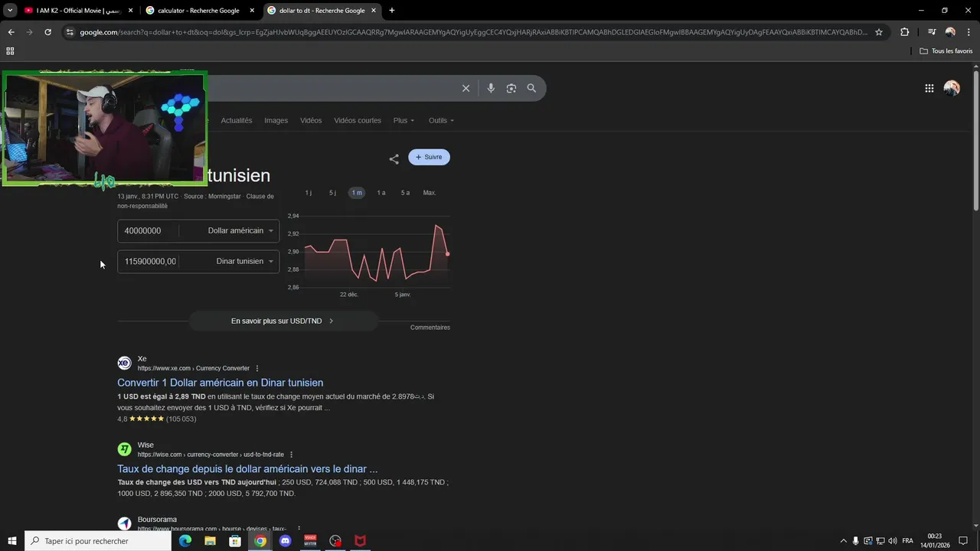Screen dimensions: 980x551
Task: Close the dollar to dt tab
Action: coord(373,11)
